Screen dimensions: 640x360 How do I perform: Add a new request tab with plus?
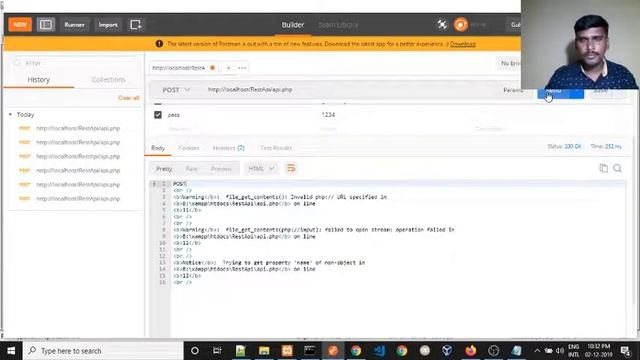pos(229,68)
